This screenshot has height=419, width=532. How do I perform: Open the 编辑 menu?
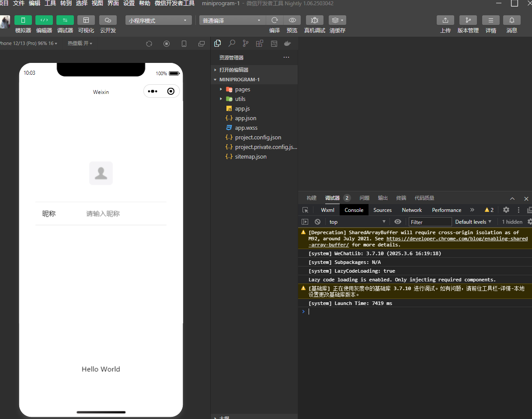click(35, 3)
